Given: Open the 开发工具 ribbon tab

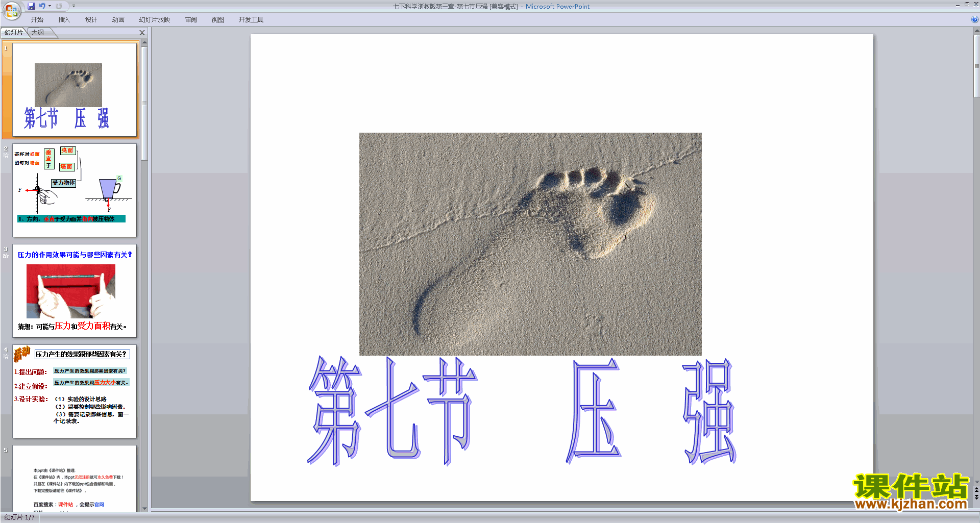Looking at the screenshot, I should [251, 20].
